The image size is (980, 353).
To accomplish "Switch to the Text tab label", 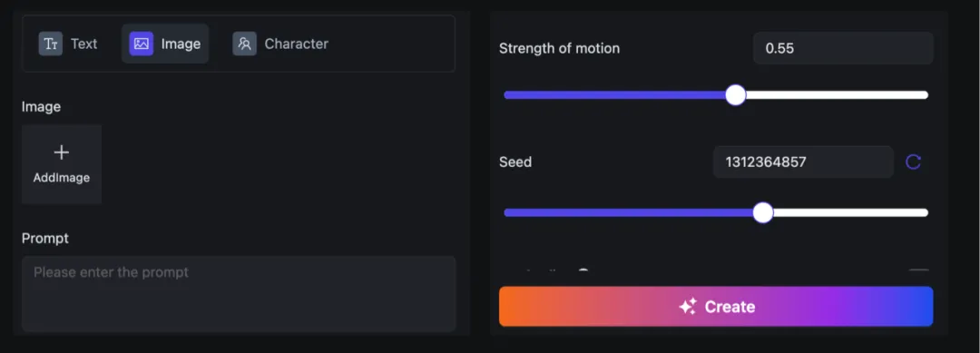I will pos(83,44).
